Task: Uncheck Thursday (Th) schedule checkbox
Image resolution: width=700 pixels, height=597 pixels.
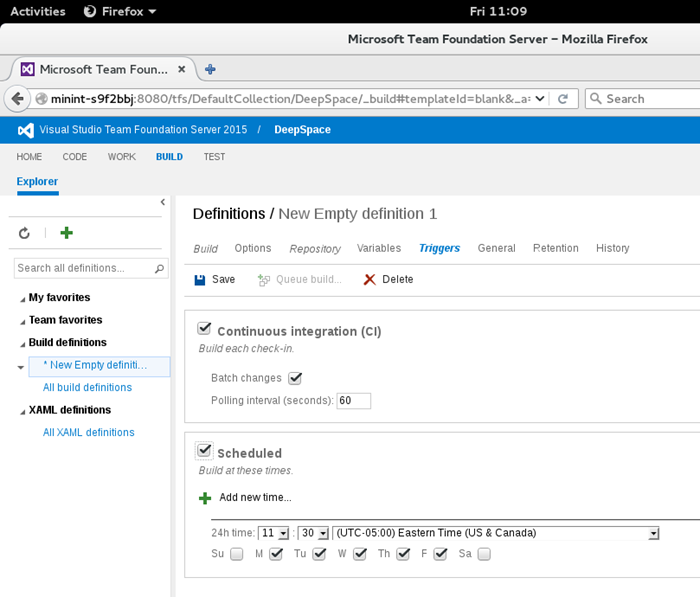Action: pyautogui.click(x=403, y=554)
